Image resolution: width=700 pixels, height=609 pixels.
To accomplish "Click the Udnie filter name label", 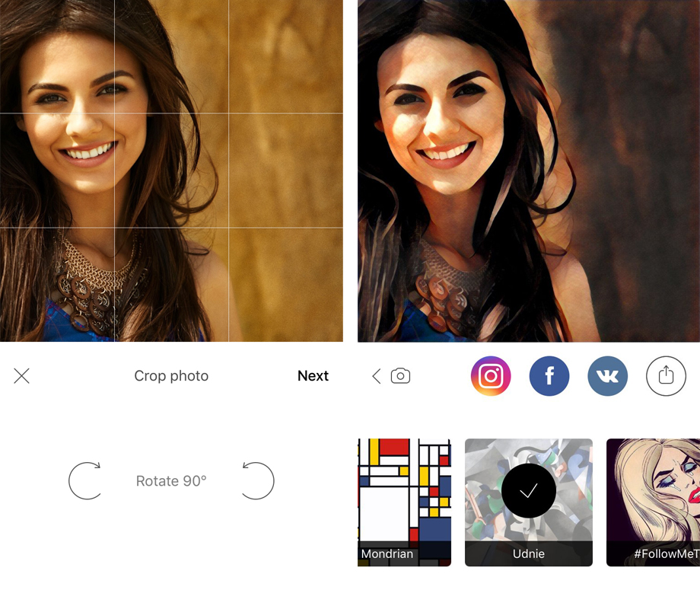I will click(x=528, y=553).
